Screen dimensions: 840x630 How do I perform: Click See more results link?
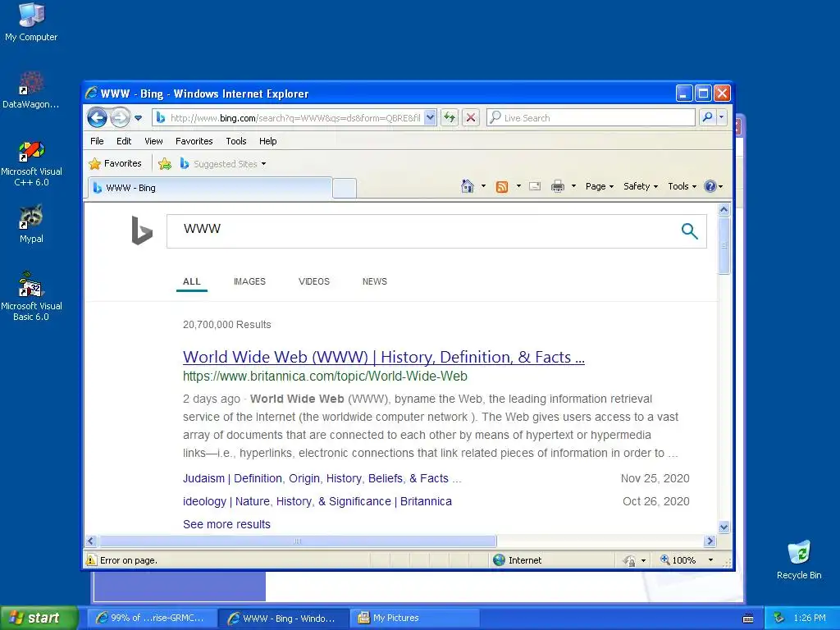coord(226,524)
